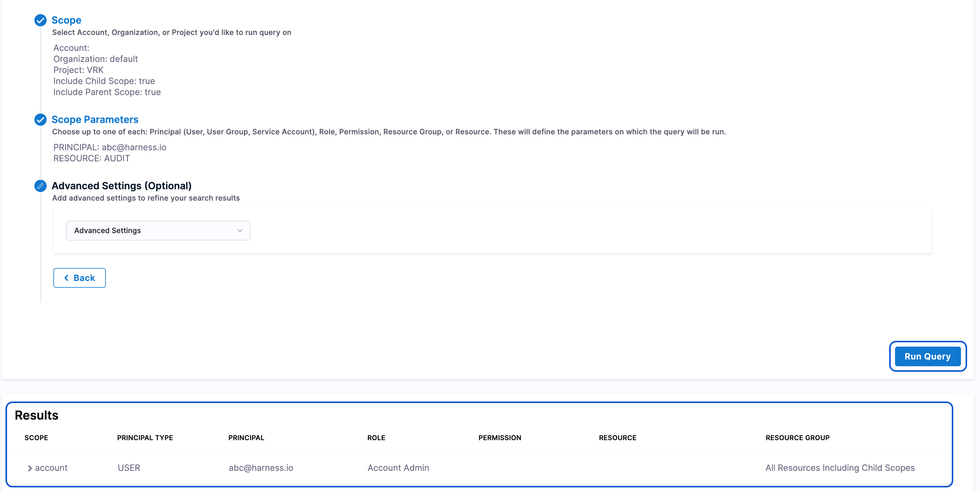Click the PERMISSION column header
980x492 pixels.
click(x=500, y=438)
